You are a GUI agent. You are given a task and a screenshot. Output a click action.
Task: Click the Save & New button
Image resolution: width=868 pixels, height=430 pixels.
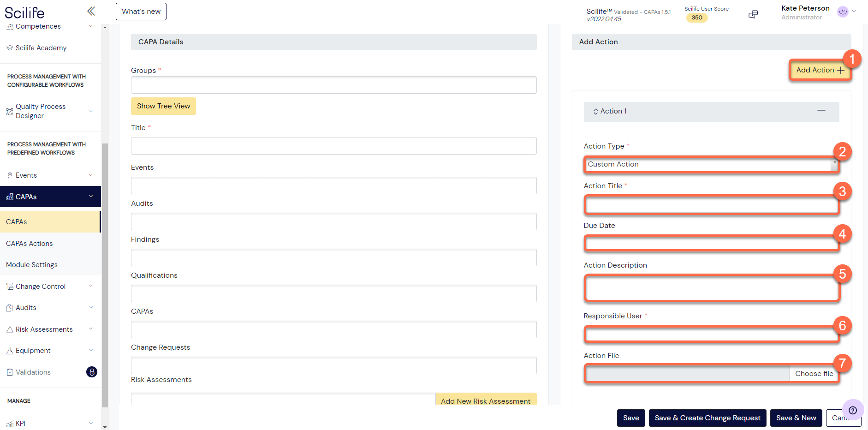[x=796, y=418]
